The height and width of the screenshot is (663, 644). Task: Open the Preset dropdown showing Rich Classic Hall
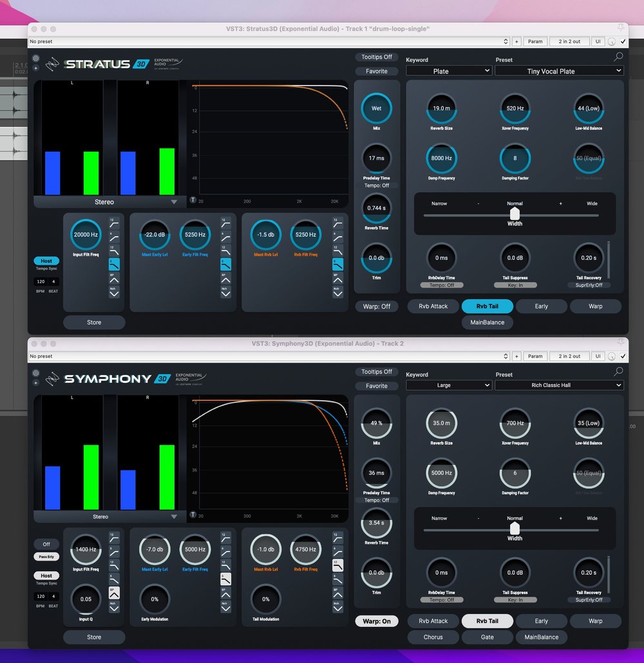click(x=558, y=385)
